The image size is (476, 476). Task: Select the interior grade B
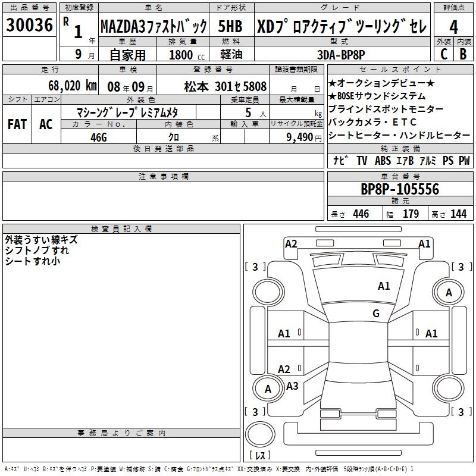click(x=464, y=54)
